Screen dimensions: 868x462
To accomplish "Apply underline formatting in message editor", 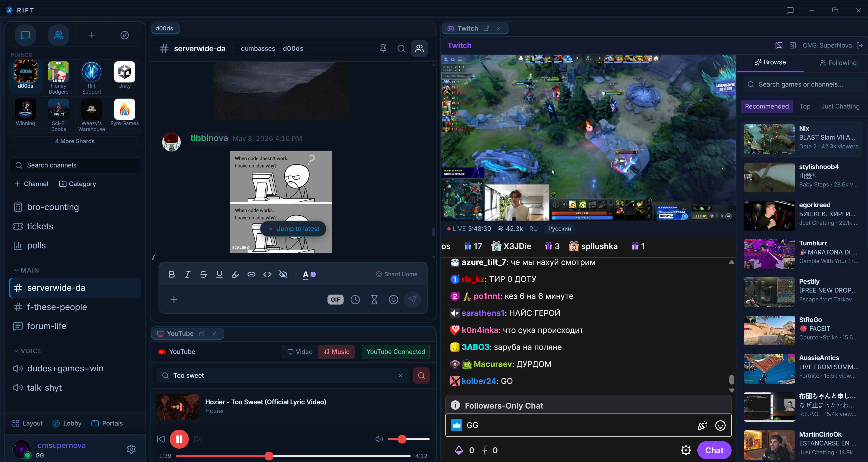I will point(219,274).
